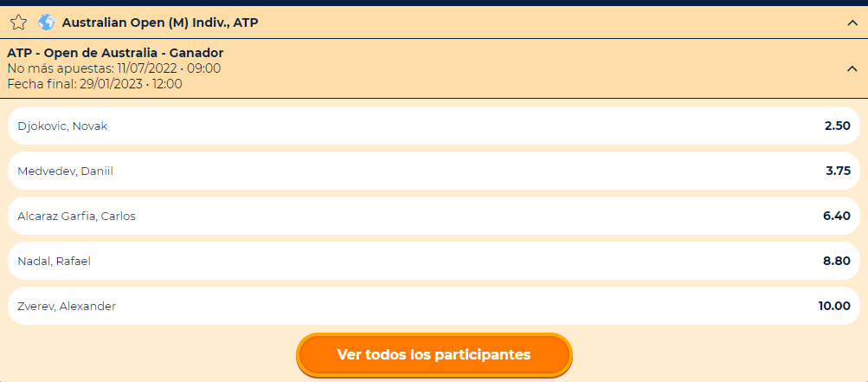Choose the 10.00 odds price
This screenshot has width=868, height=382.
(834, 306)
